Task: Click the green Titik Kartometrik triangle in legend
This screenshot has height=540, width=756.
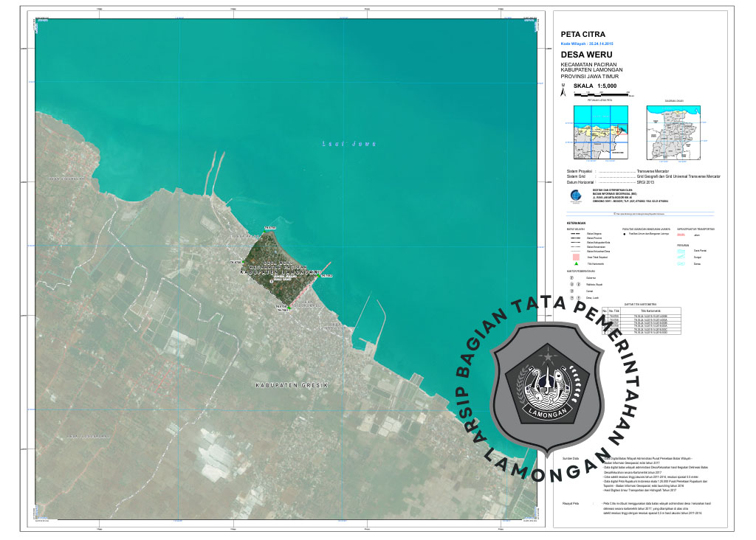Action: point(575,263)
